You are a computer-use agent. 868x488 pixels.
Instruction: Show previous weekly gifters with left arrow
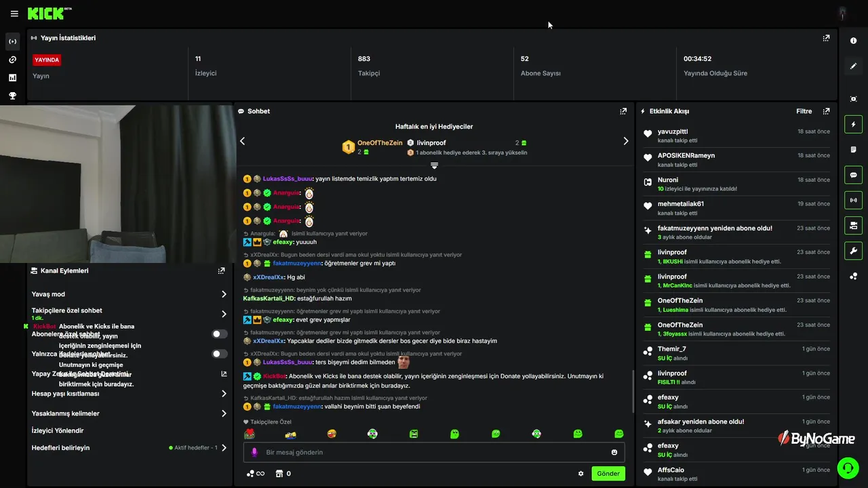point(242,141)
